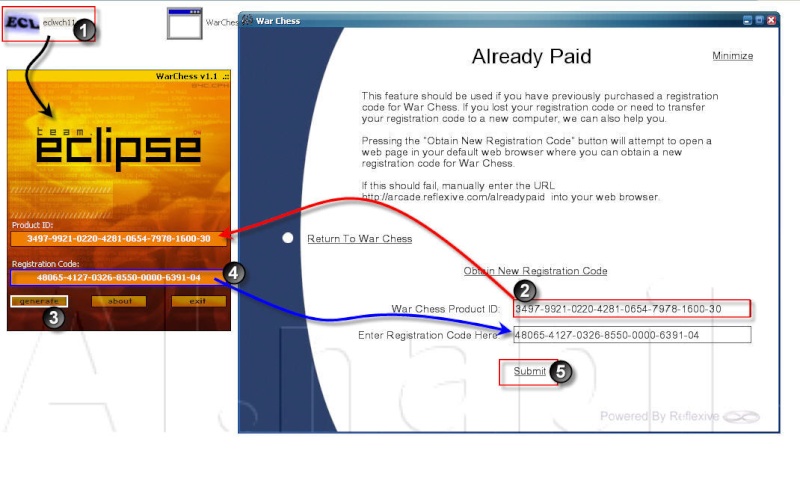Open the WarChess desktop window icon

(185, 23)
